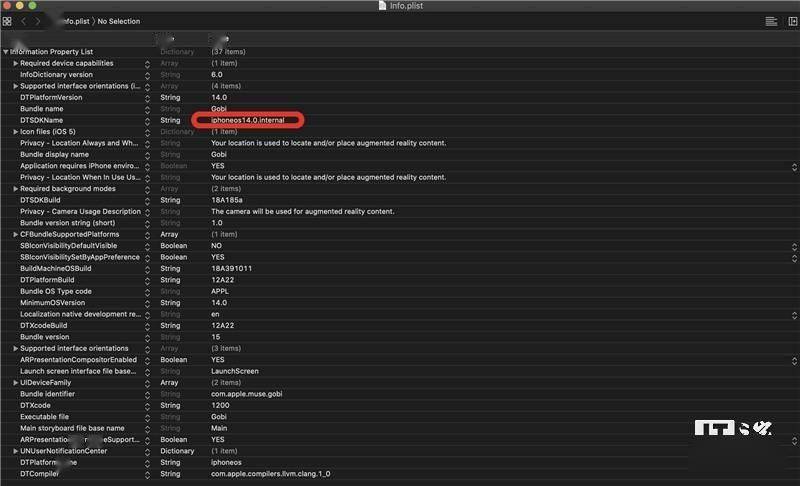This screenshot has height=486, width=800.
Task: Open type stepper for Bundle identifier row
Action: pyautogui.click(x=148, y=394)
